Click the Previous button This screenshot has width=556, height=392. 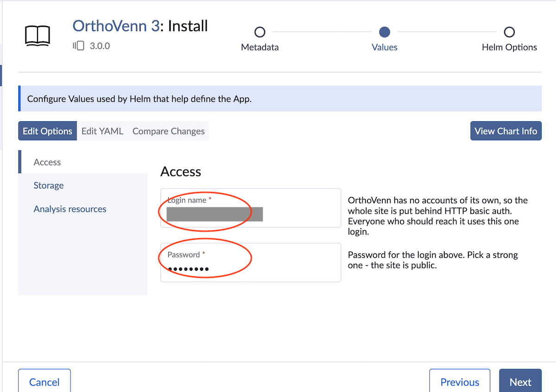[x=460, y=382]
